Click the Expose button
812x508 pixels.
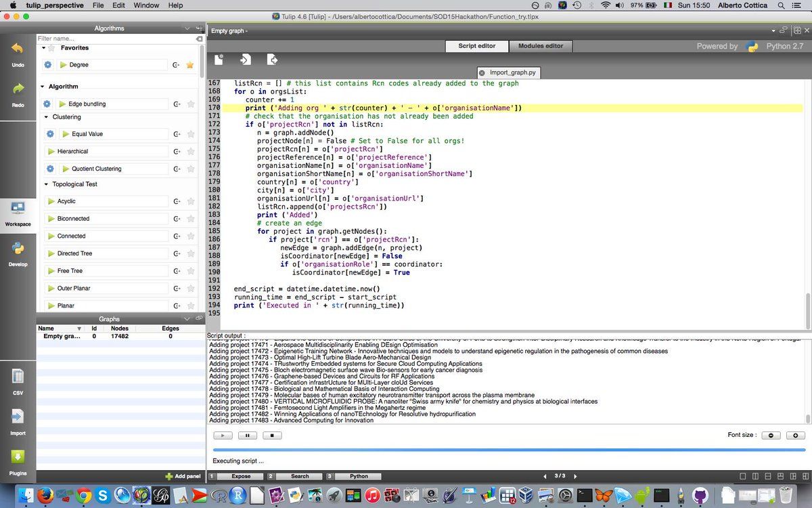click(241, 476)
